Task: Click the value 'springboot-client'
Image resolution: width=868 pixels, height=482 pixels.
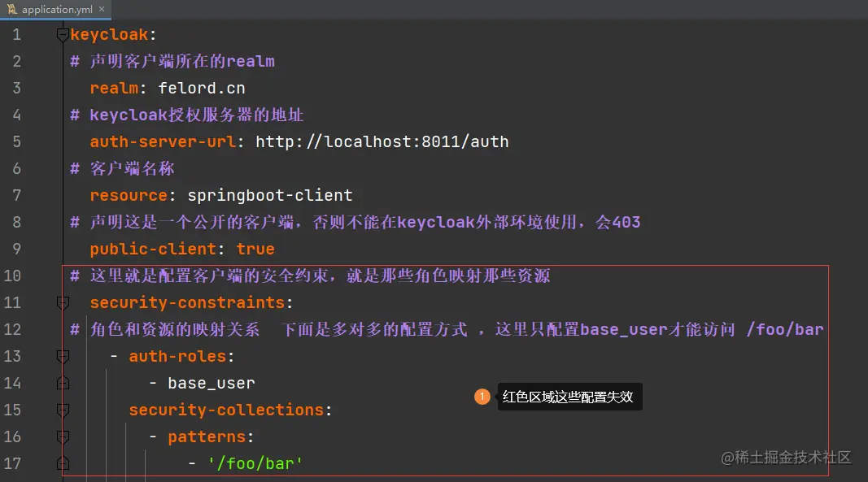Action: (269, 195)
